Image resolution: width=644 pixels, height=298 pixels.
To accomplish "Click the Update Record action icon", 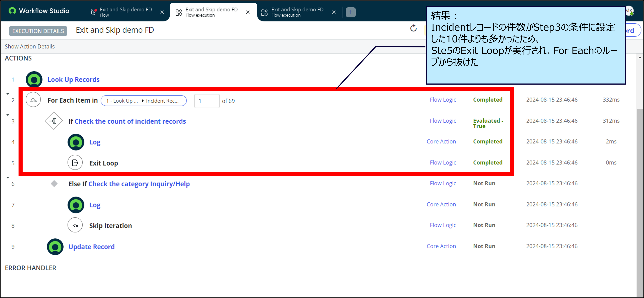I will (x=55, y=247).
